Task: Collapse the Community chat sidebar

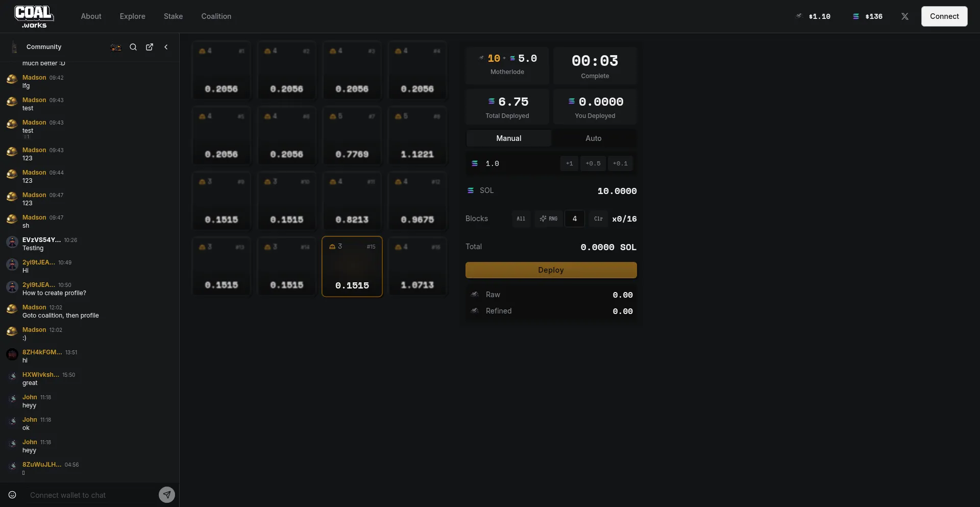Action: click(x=166, y=47)
